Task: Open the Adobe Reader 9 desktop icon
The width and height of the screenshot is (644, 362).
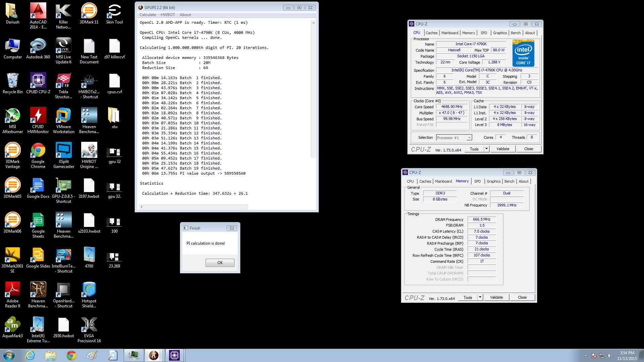Action: (x=13, y=295)
